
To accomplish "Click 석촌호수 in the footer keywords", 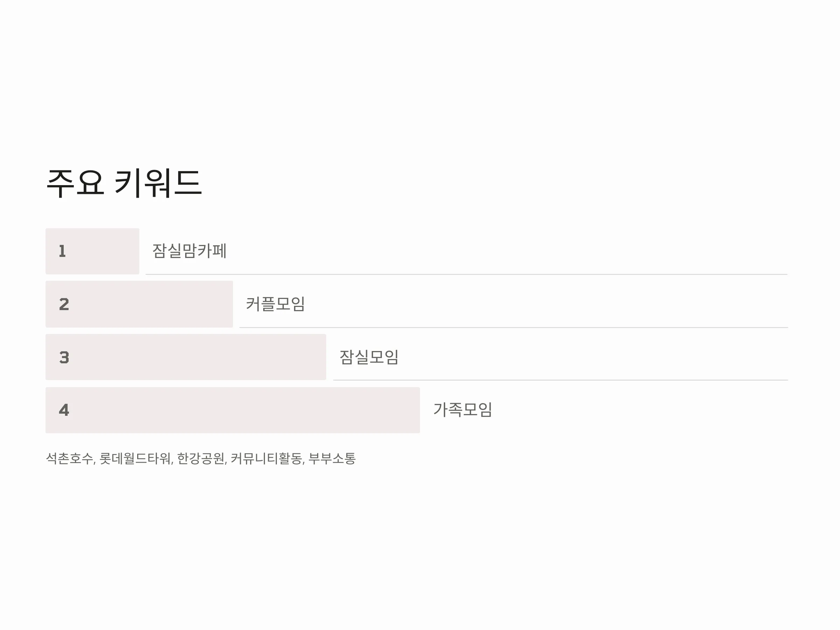I will coord(69,458).
